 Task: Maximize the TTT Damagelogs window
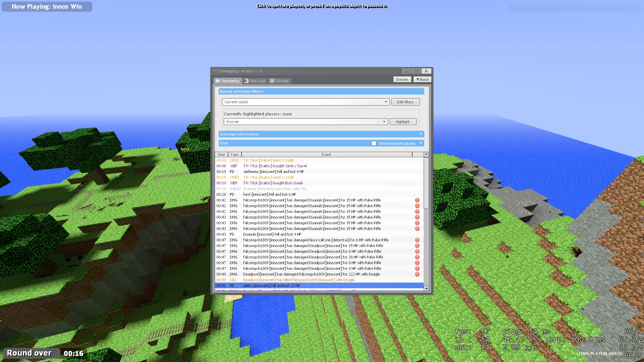[416, 71]
